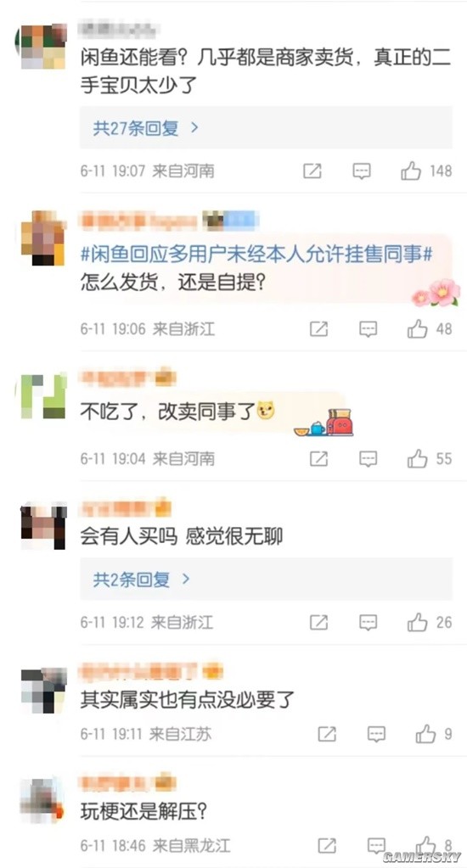
Task: Reply to the 19:06 Zhejiang comment
Action: (x=369, y=329)
